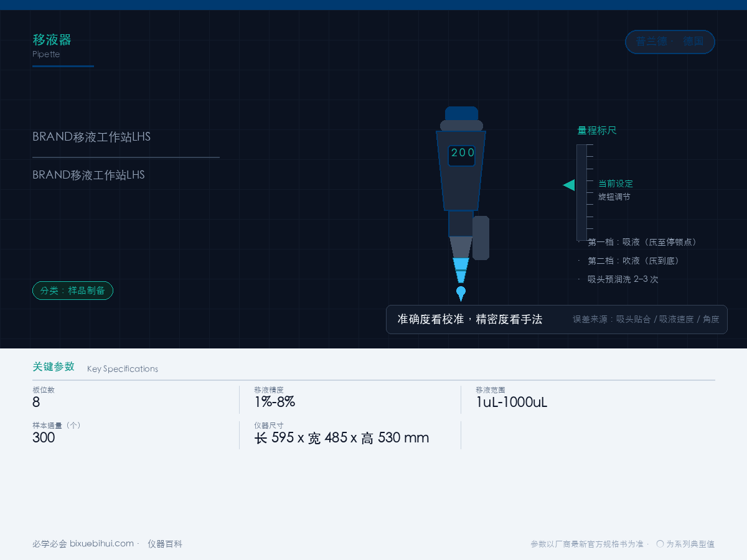
Task: Select the 移液器 page title
Action: click(x=52, y=40)
